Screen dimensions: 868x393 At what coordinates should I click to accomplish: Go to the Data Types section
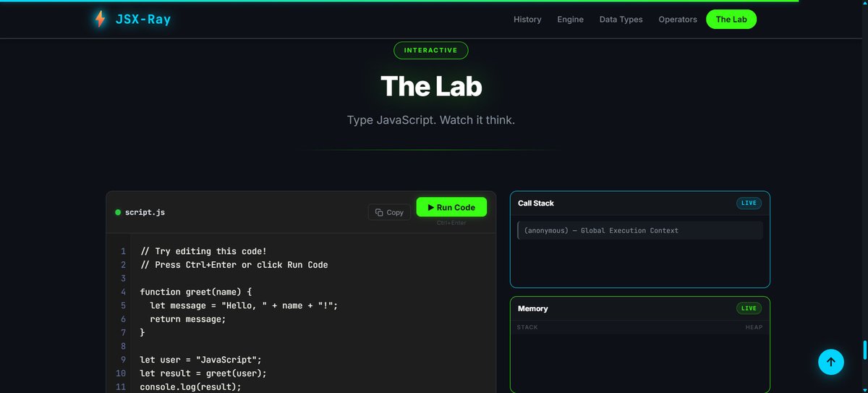[x=621, y=20]
